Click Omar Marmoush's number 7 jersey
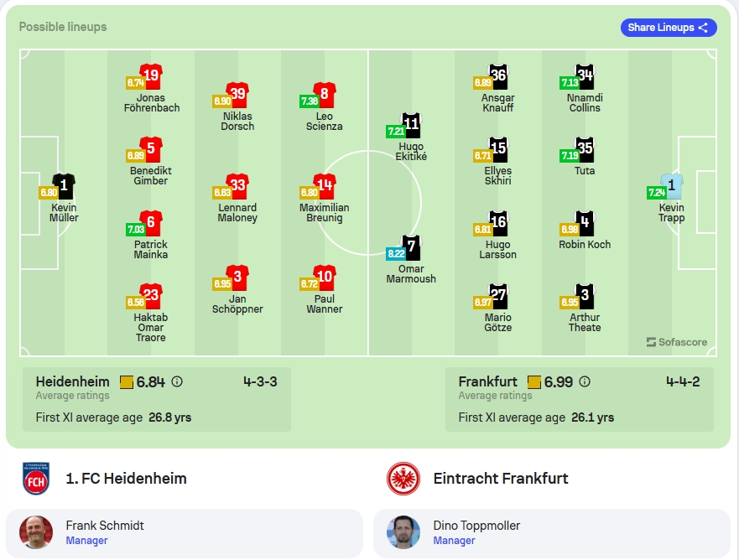The width and height of the screenshot is (739, 560). [412, 248]
